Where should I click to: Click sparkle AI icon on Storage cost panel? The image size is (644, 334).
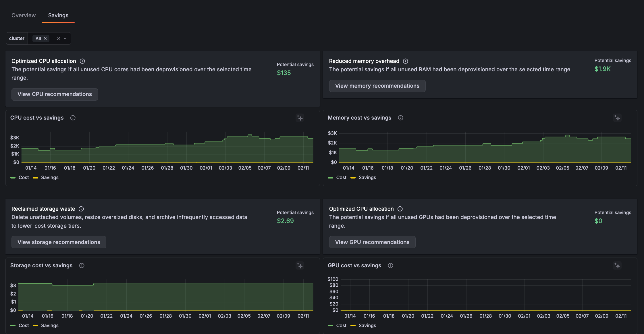click(300, 266)
